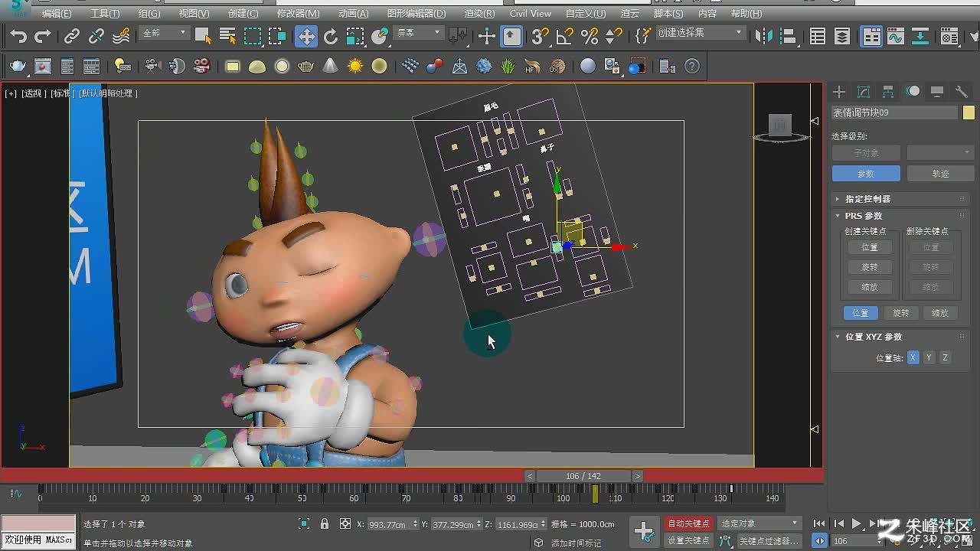Image resolution: width=980 pixels, height=551 pixels.
Task: Open the 渲染(R) menu
Action: click(x=479, y=14)
